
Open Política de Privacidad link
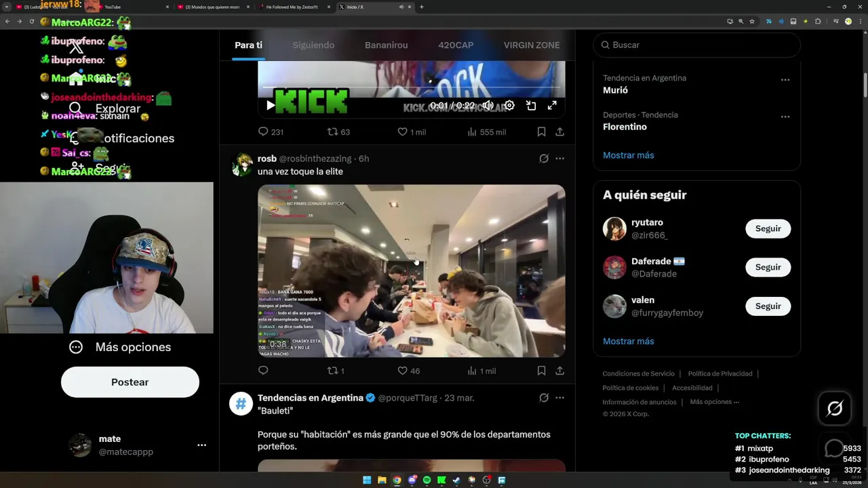click(x=720, y=373)
